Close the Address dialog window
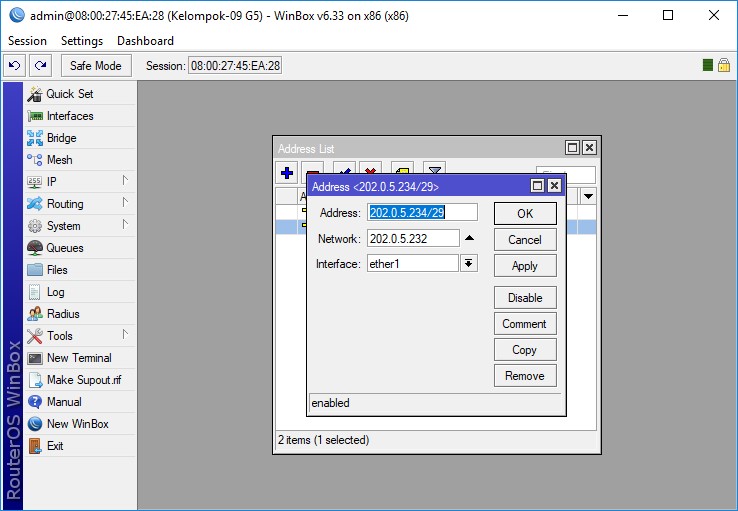The height and width of the screenshot is (511, 738). (554, 186)
